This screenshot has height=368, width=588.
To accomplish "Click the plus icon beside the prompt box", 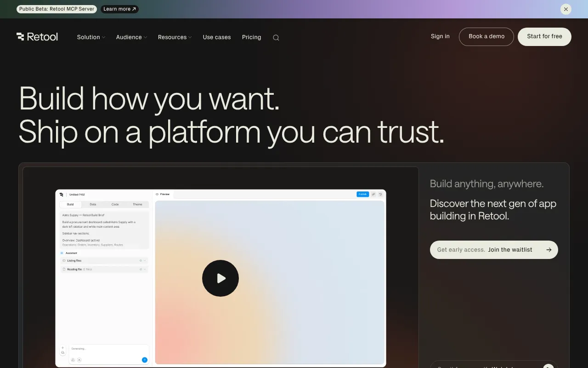I will pyautogui.click(x=62, y=348).
